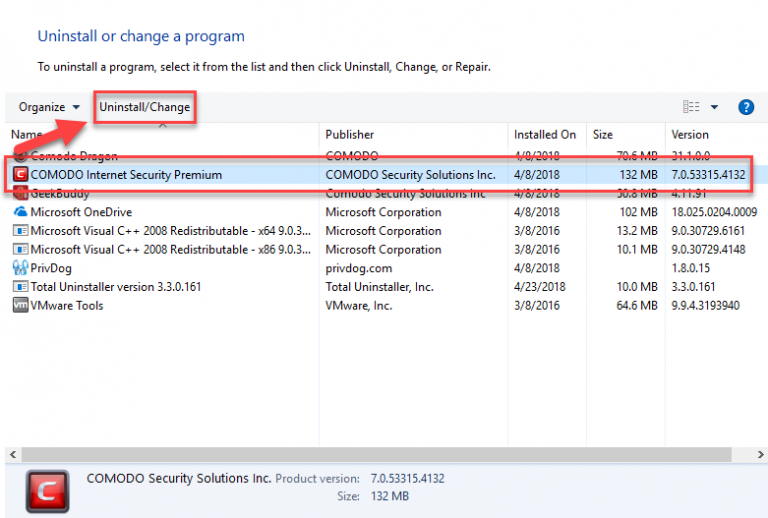Click publisher cell VMware, Inc.
This screenshot has width=768, height=518.
[x=359, y=306]
